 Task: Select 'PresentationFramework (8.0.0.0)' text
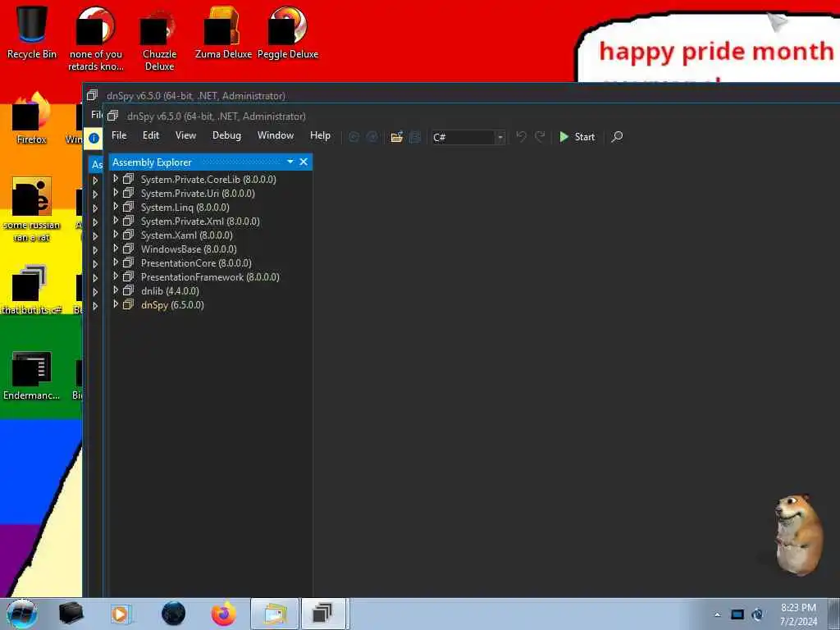(210, 277)
